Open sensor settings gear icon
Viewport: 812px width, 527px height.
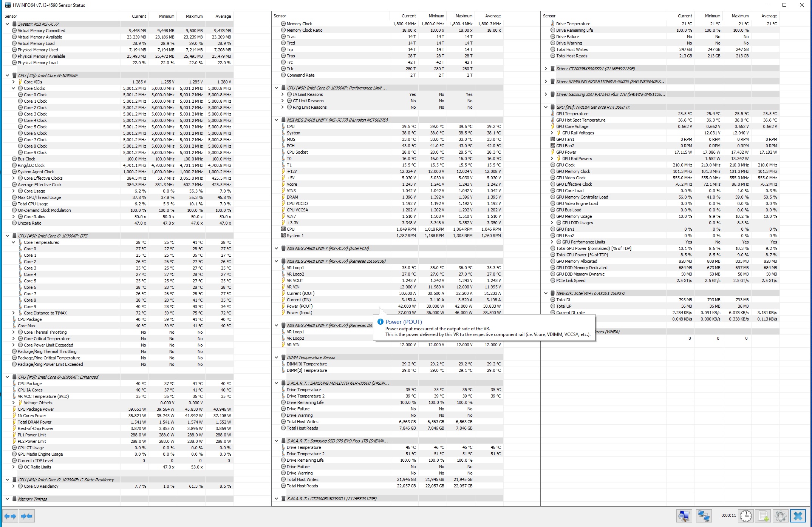point(780,516)
